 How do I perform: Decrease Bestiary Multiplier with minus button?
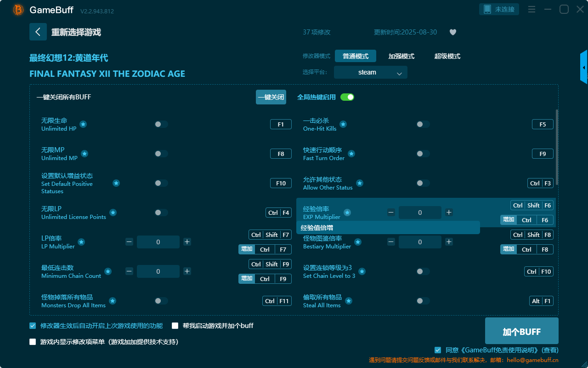pyautogui.click(x=391, y=242)
